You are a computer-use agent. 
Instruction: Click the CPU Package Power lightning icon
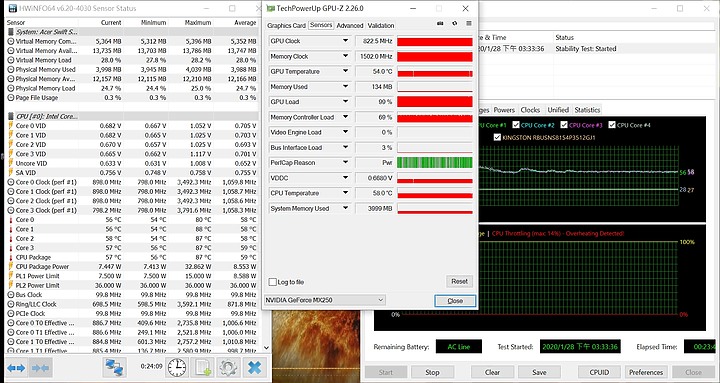(11, 266)
